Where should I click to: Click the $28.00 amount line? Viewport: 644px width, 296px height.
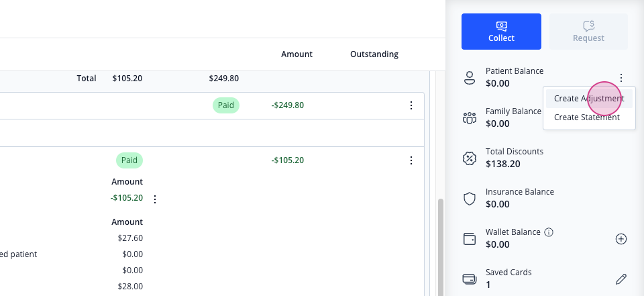tap(130, 286)
